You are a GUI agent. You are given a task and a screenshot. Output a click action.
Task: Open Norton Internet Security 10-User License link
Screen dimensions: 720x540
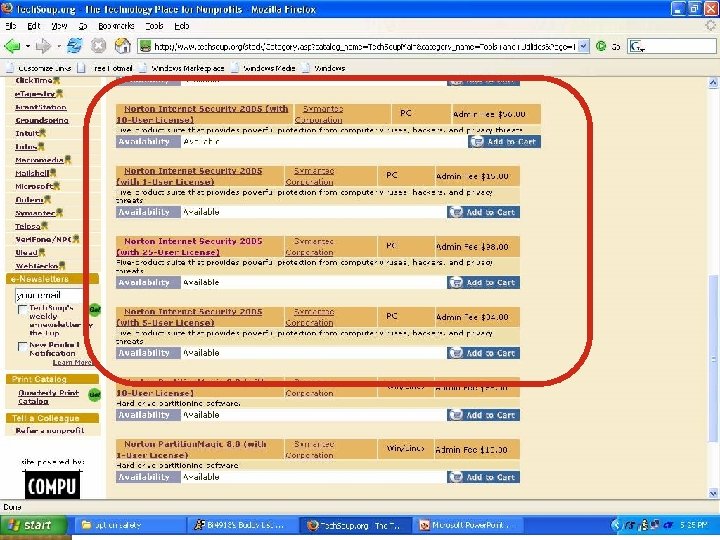point(202,114)
